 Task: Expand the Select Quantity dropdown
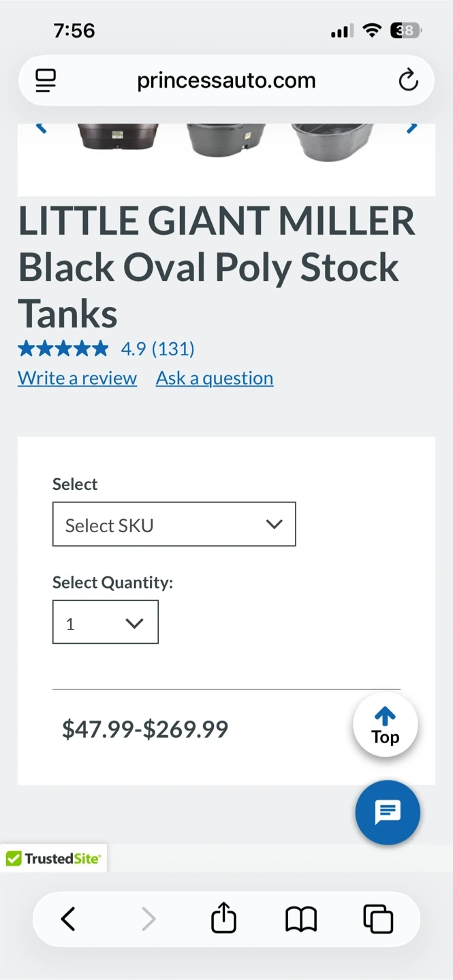106,622
